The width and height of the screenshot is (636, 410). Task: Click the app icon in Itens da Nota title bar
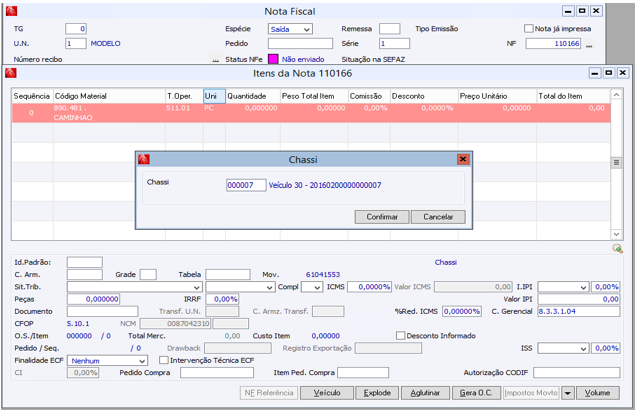(11, 73)
